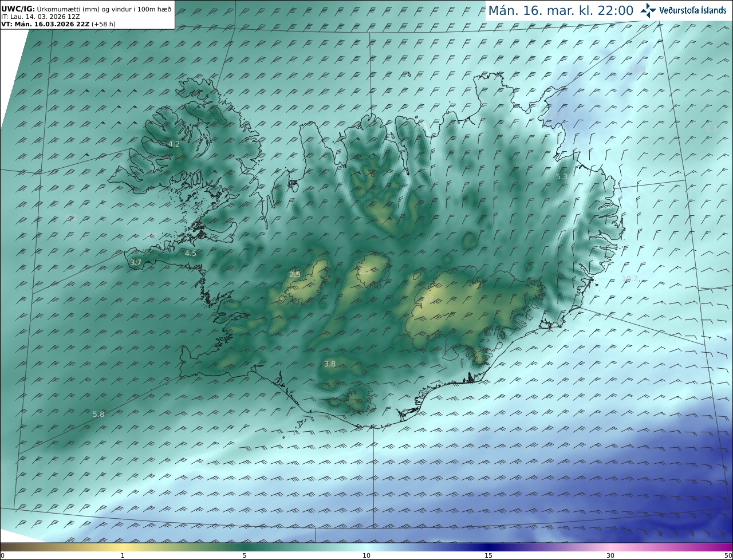This screenshot has width=733, height=560.
Task: Click the '5' tick label on the color scale
Action: (245, 555)
